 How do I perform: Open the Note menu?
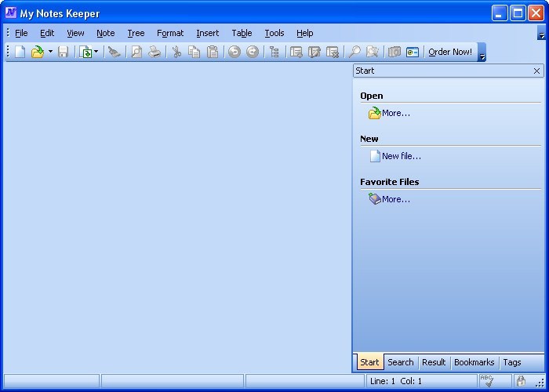click(105, 33)
